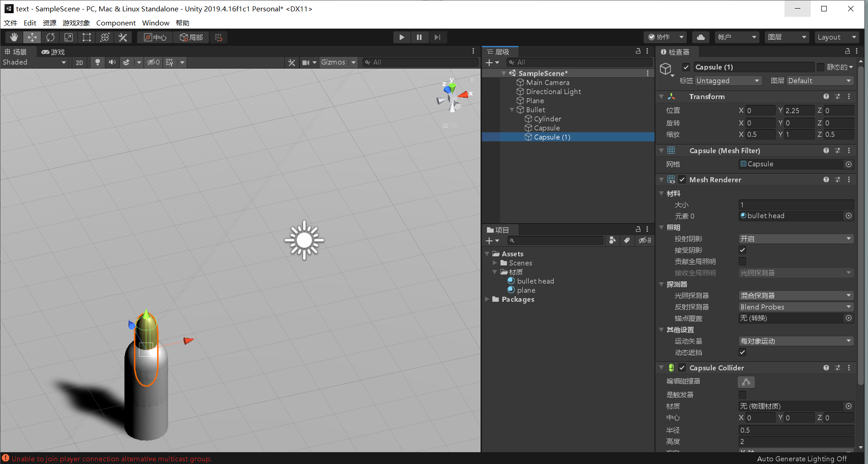
Task: Select the Rotate tool
Action: click(50, 37)
